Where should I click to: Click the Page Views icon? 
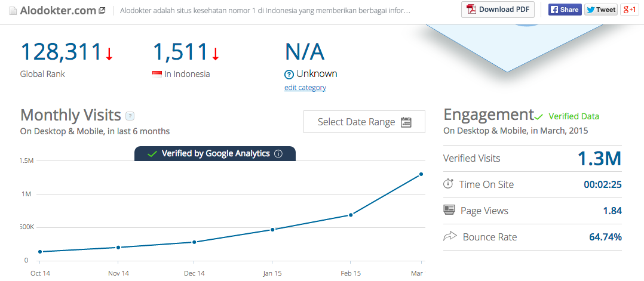point(449,210)
